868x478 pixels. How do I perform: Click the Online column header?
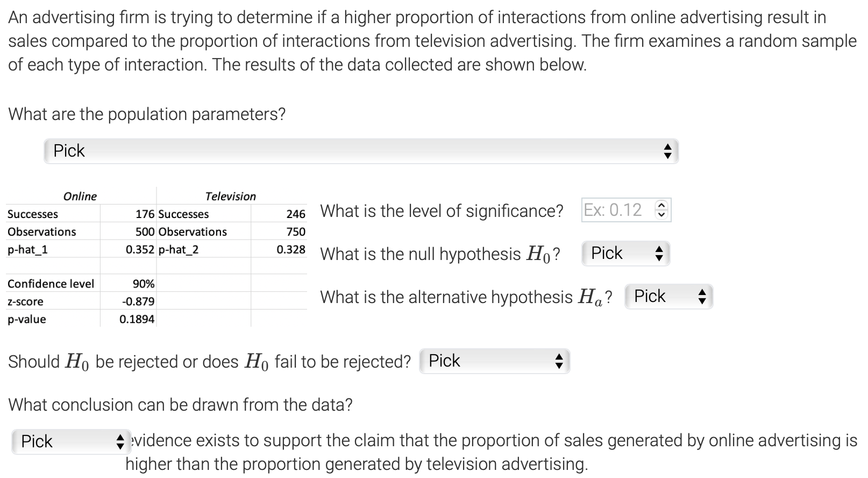(x=80, y=196)
